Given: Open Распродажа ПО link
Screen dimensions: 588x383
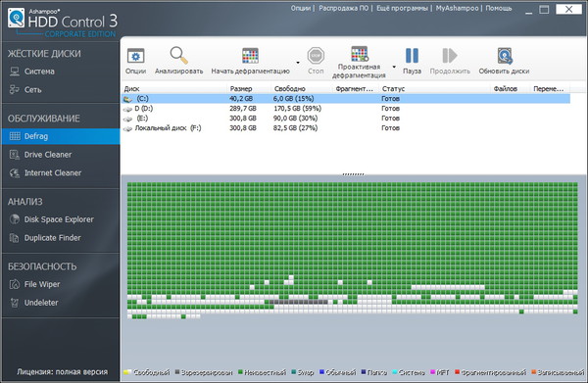Looking at the screenshot, I should (x=344, y=8).
